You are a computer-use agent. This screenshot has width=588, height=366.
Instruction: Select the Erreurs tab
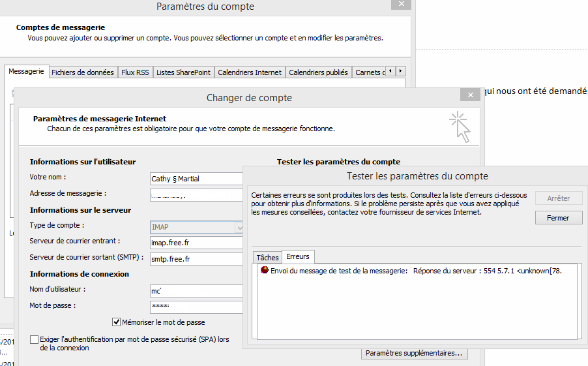[298, 256]
